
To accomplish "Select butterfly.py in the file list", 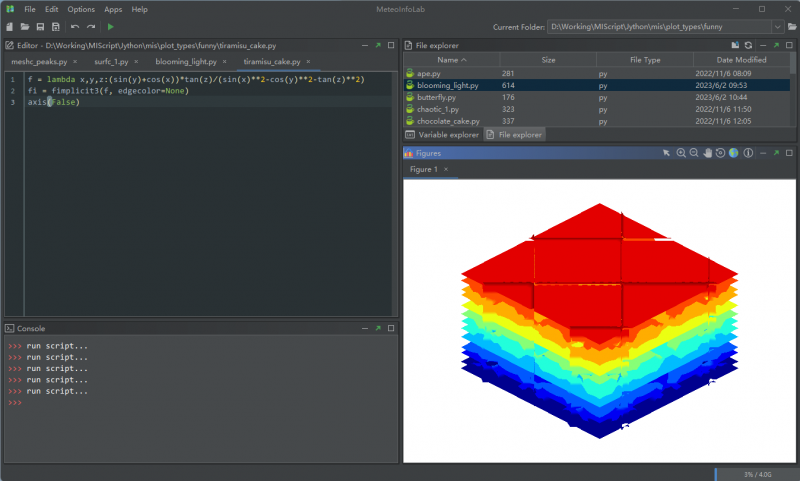I will point(437,98).
